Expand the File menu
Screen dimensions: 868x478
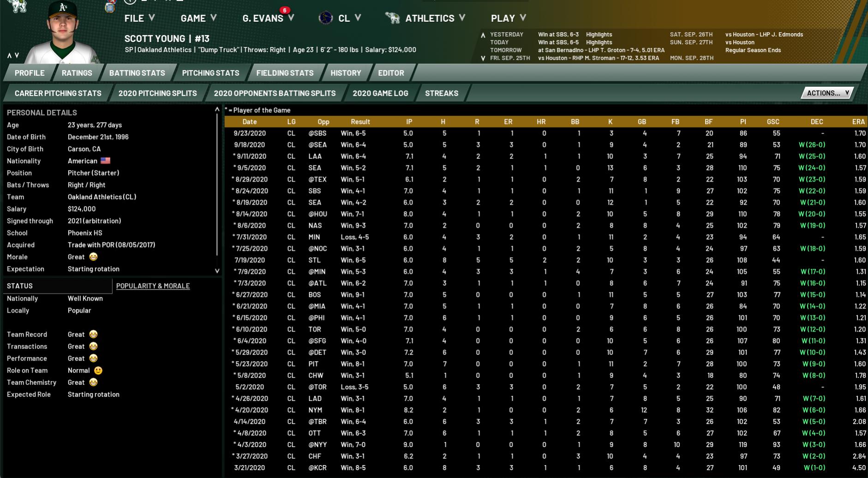click(139, 18)
